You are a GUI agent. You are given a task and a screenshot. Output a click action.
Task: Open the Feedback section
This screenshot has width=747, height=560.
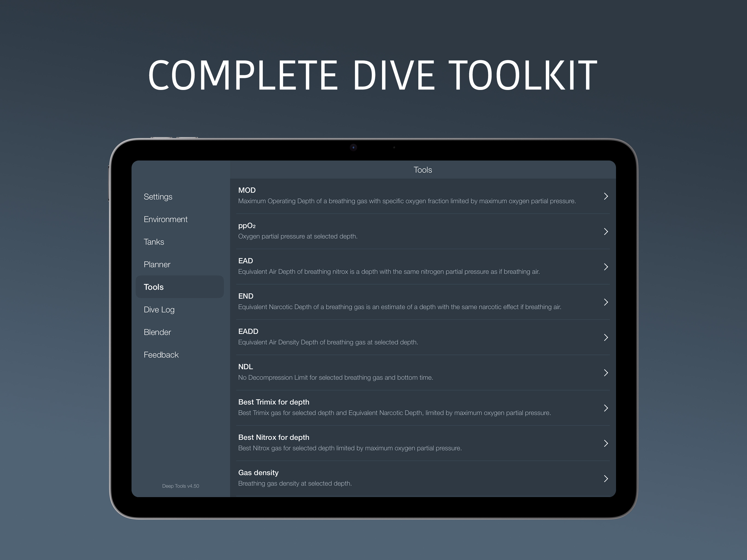161,355
